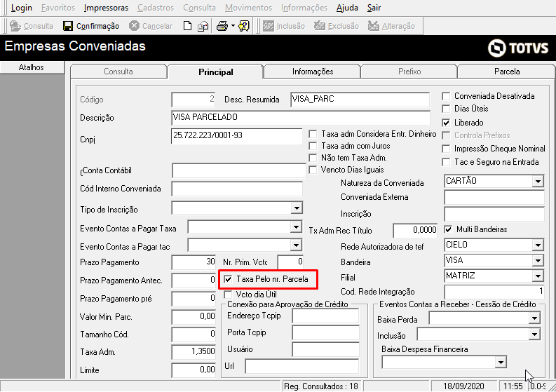
Task: Expand the Tipo de Inscrição dropdown
Action: coord(297,208)
